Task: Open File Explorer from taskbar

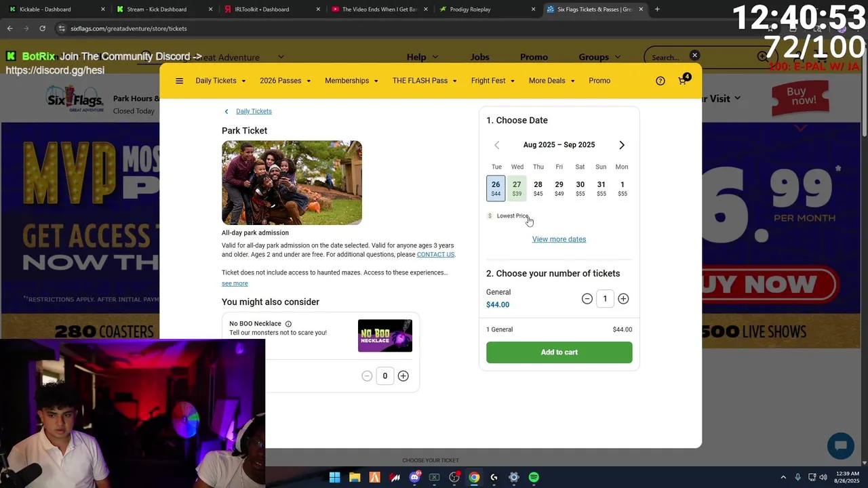Action: click(x=355, y=477)
